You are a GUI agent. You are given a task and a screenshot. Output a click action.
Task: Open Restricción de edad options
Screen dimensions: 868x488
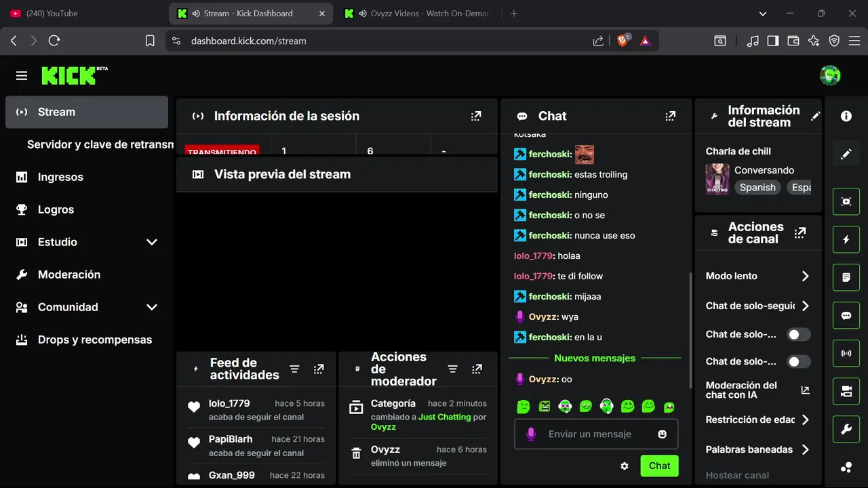click(x=758, y=420)
